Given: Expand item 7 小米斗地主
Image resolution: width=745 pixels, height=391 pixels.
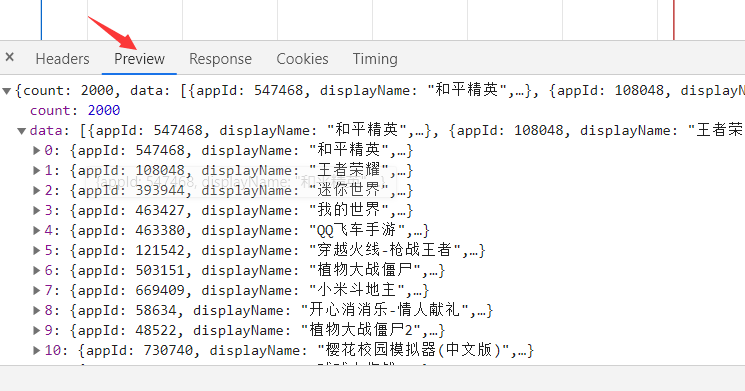Looking at the screenshot, I should [36, 290].
